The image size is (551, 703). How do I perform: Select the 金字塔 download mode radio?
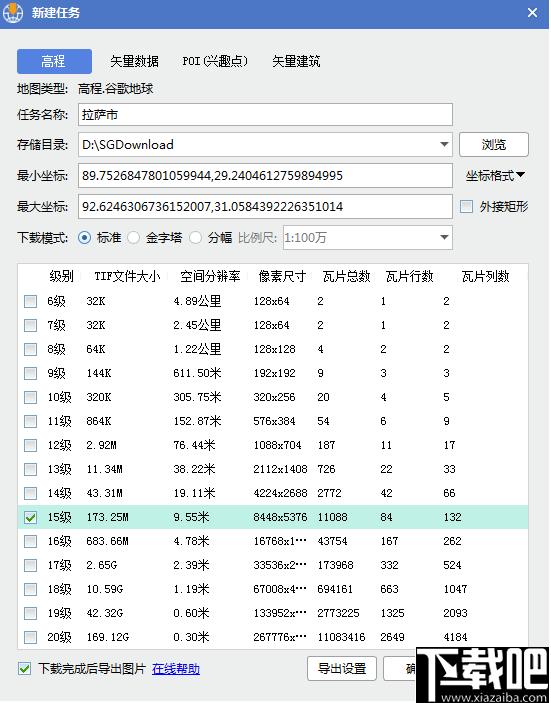[134, 237]
